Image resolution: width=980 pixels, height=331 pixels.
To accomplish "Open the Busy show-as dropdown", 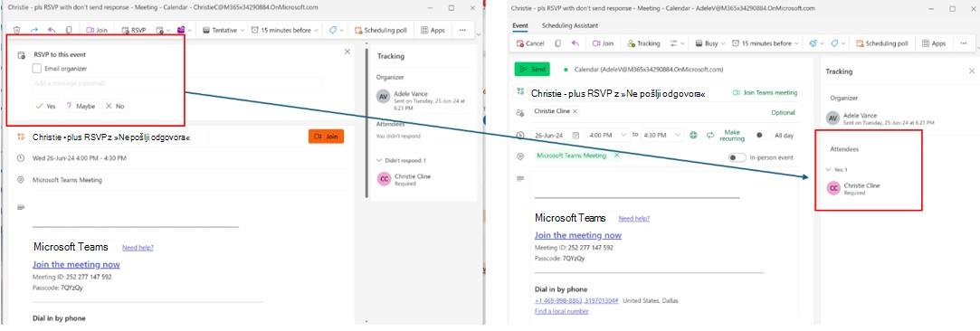I will point(710,43).
